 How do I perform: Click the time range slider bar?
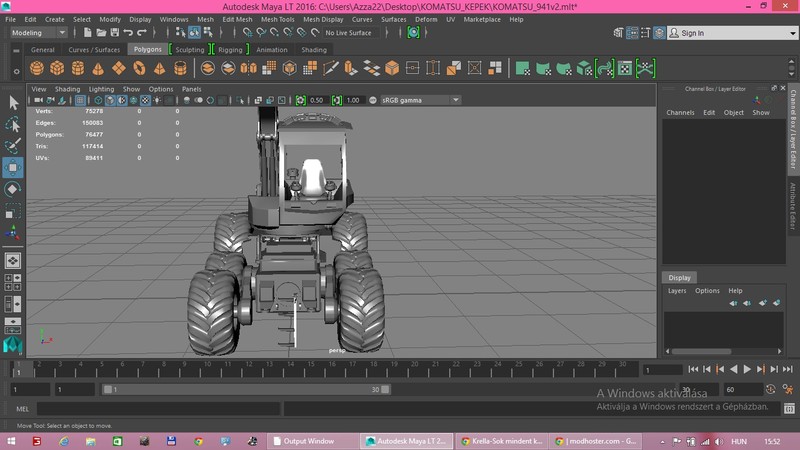[246, 389]
